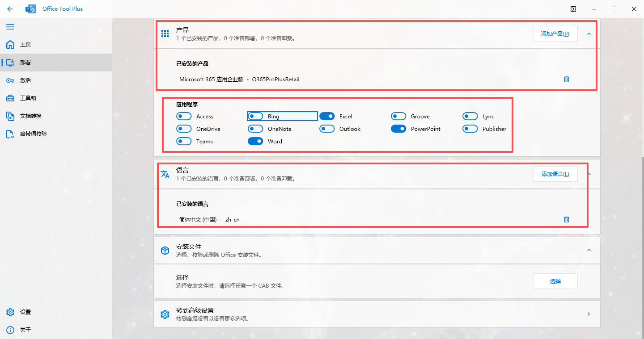
Task: Click the 转到高级设置 gear icon
Action: click(x=165, y=314)
